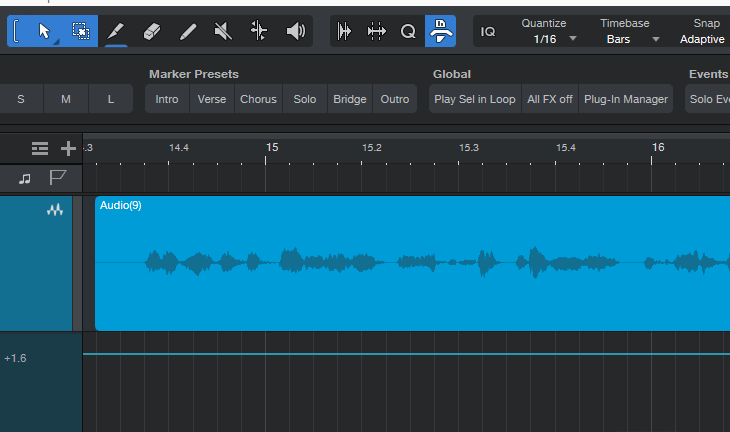Select the Listen speaker tool
Screen dimensions: 730x432
point(295,31)
